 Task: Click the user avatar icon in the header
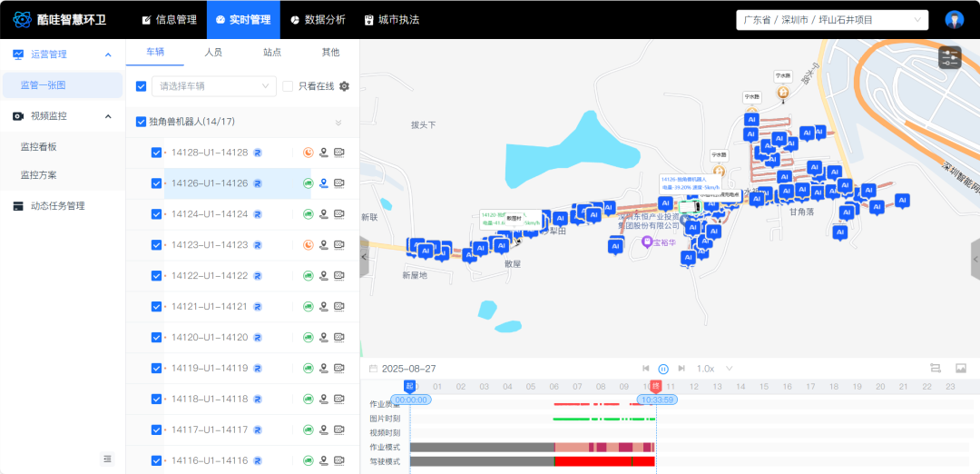[954, 20]
